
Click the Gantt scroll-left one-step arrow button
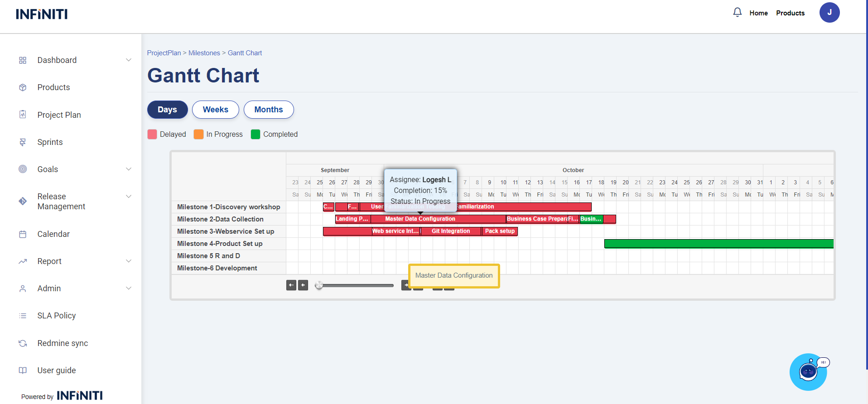pos(303,285)
